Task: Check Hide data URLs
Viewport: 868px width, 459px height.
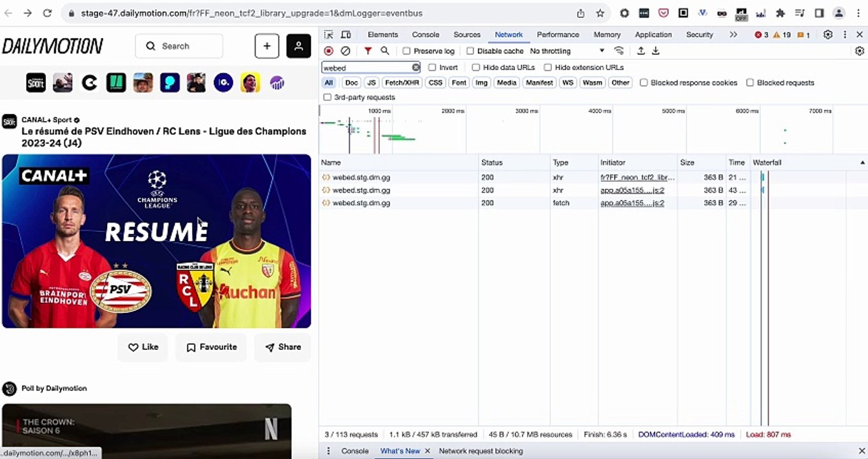Action: tap(476, 68)
